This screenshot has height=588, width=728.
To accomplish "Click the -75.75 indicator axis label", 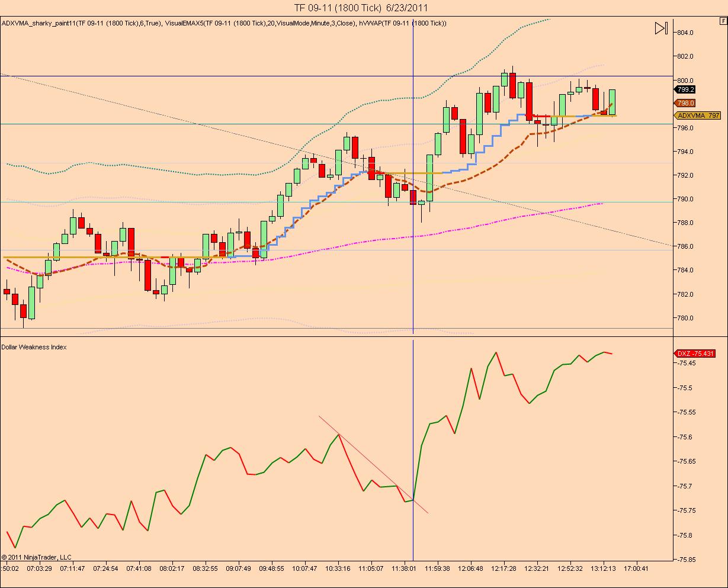I will click(x=687, y=510).
